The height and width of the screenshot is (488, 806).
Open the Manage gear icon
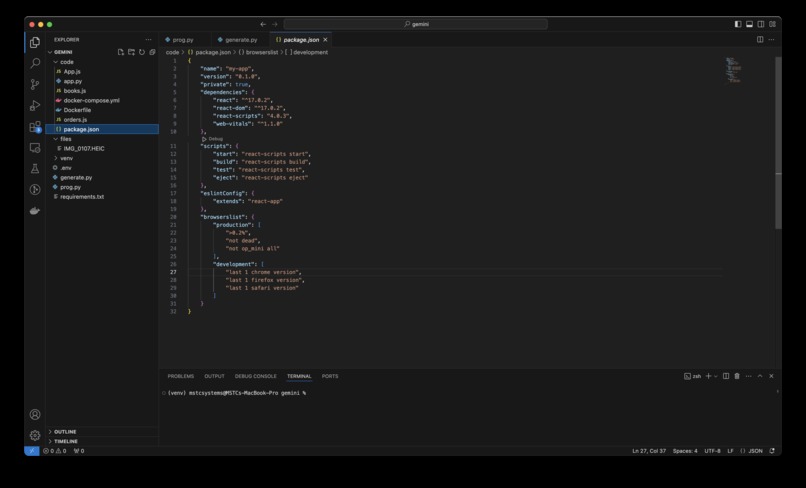(35, 436)
